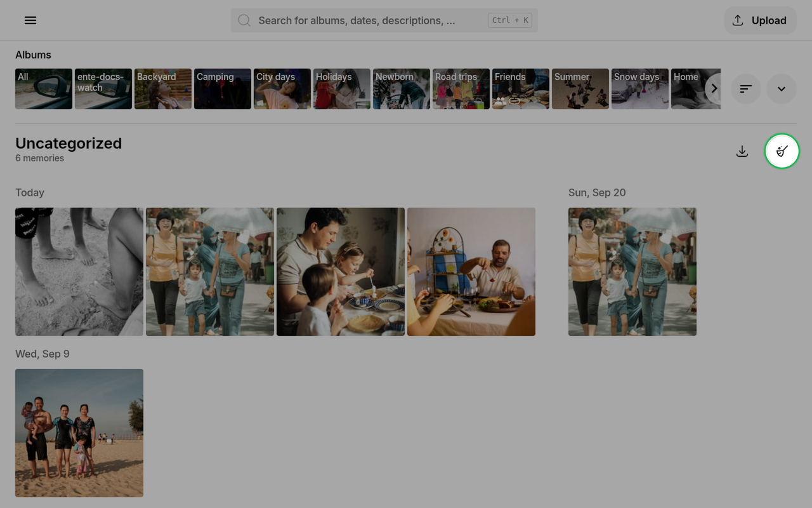This screenshot has width=812, height=508.
Task: Open Today's photo of women with umbrella
Action: (x=210, y=272)
